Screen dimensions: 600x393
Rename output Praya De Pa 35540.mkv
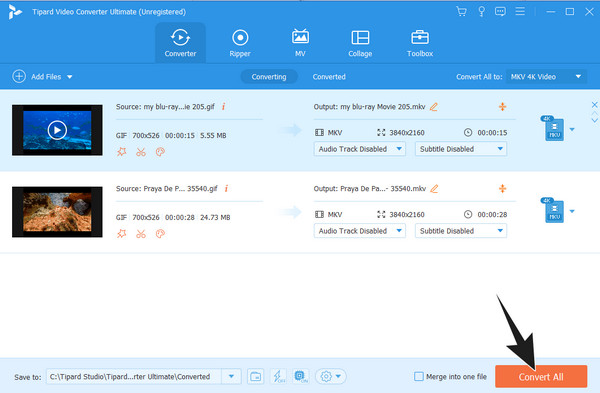pos(434,189)
